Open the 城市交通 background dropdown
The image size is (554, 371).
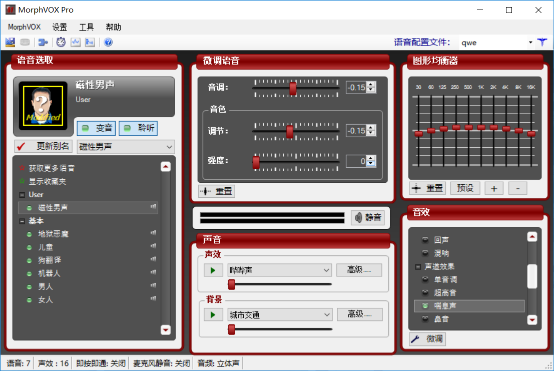pyautogui.click(x=327, y=314)
